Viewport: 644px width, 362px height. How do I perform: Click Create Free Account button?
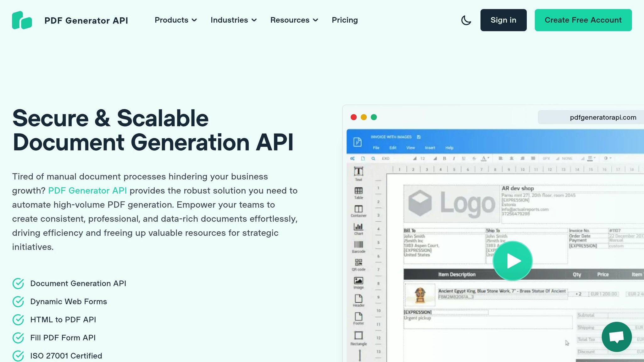pos(583,20)
